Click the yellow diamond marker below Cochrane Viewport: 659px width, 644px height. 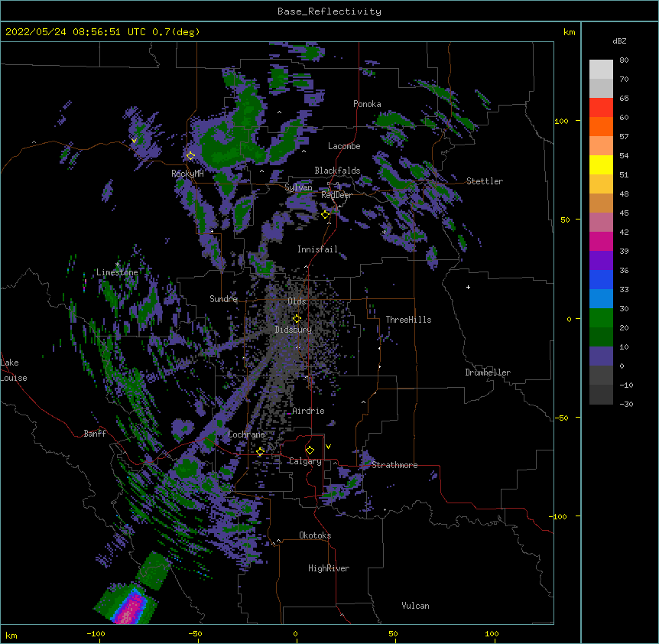coord(260,451)
